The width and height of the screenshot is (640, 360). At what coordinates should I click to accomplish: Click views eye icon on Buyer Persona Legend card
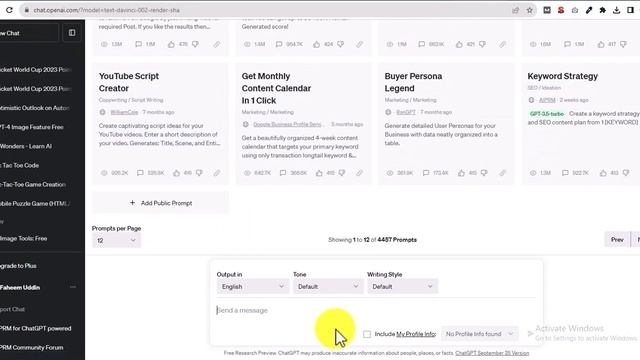(390, 173)
